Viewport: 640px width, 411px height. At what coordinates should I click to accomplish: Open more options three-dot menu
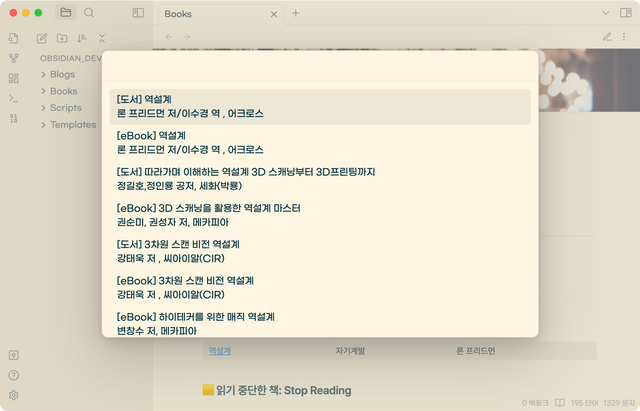point(624,37)
